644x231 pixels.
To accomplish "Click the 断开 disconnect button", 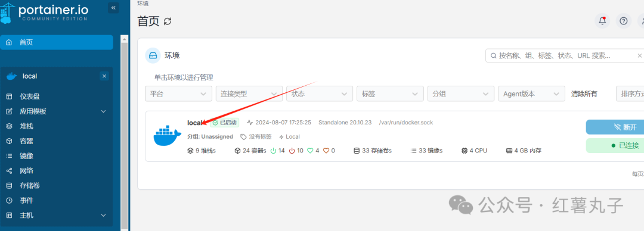I will [615, 127].
